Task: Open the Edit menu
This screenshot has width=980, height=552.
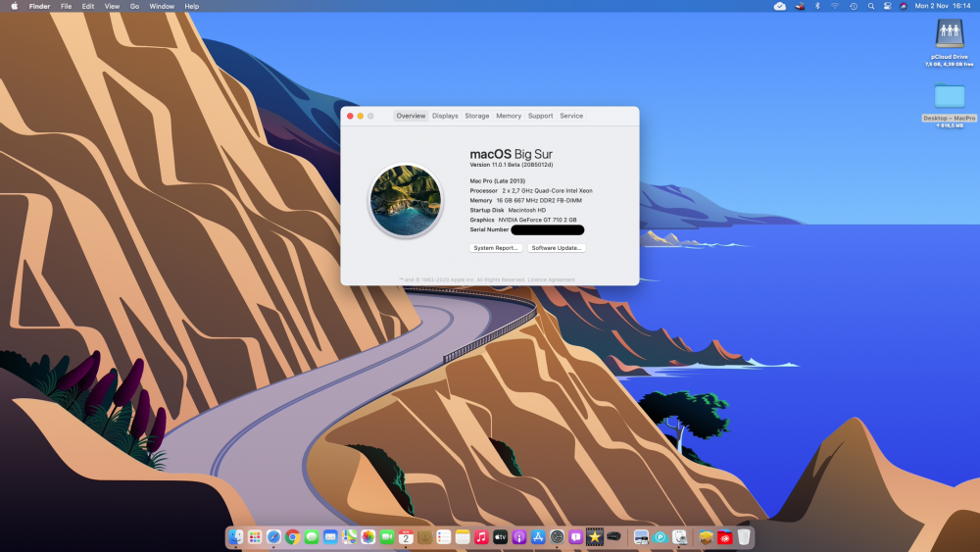Action: click(x=88, y=6)
